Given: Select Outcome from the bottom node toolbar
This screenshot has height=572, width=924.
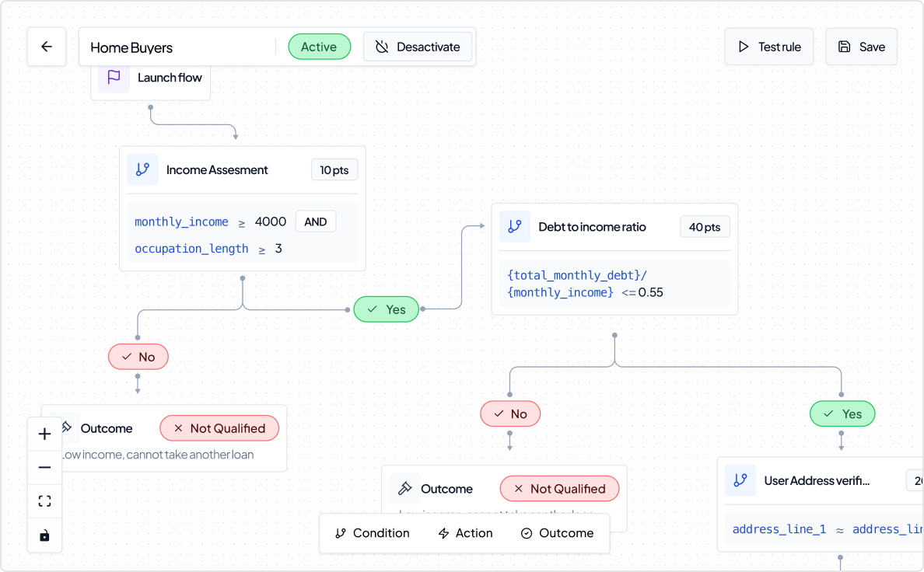Looking at the screenshot, I should pos(558,533).
